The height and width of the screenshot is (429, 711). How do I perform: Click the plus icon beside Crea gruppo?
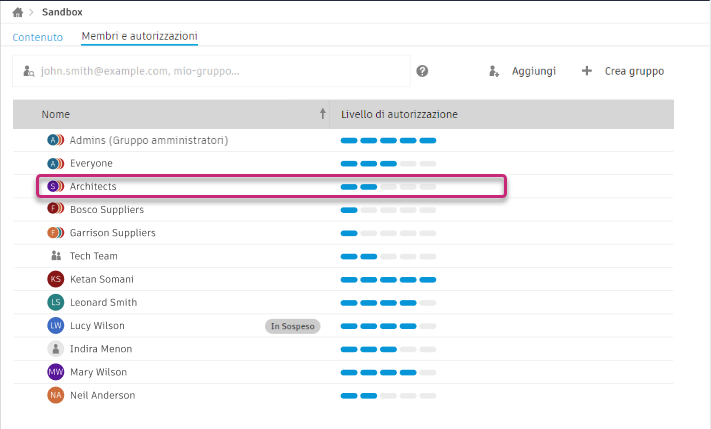(x=587, y=71)
